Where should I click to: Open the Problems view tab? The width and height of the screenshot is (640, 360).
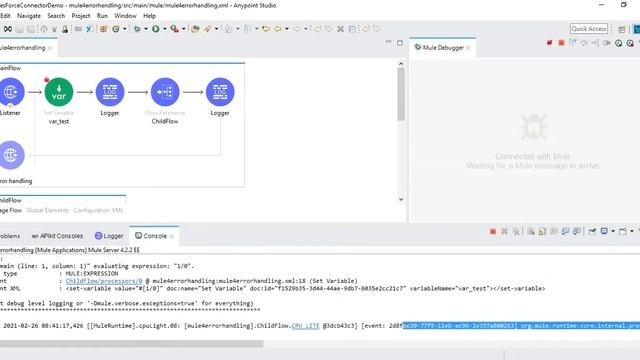pos(10,236)
